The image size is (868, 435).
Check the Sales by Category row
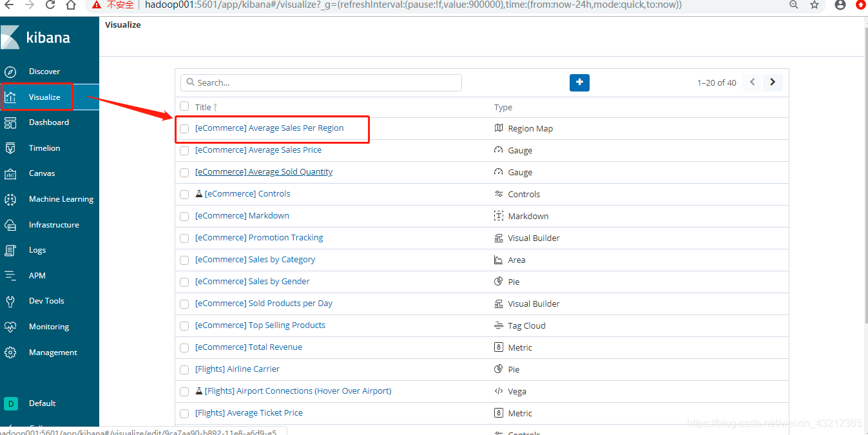click(184, 260)
